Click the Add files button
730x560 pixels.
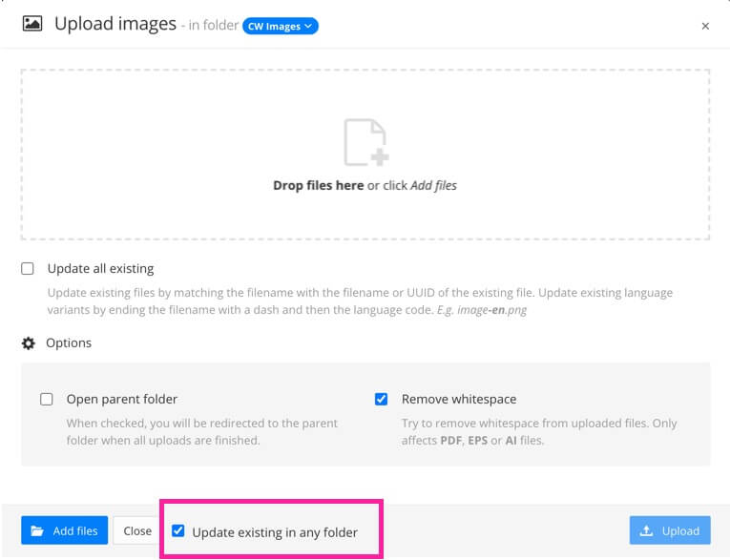[x=64, y=530]
